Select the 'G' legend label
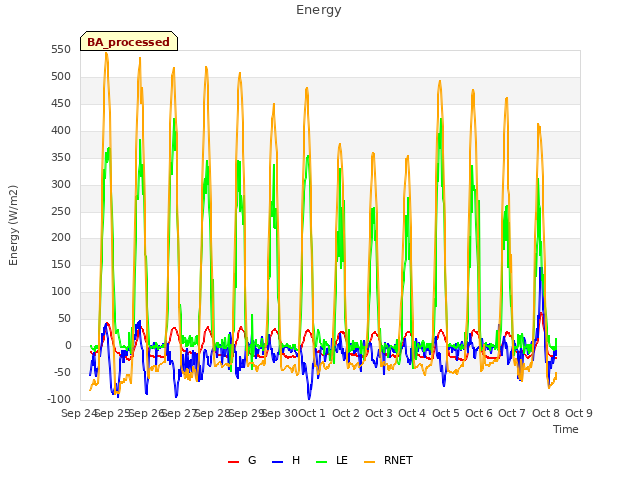Screen dimensions: 640x480 (x=252, y=460)
